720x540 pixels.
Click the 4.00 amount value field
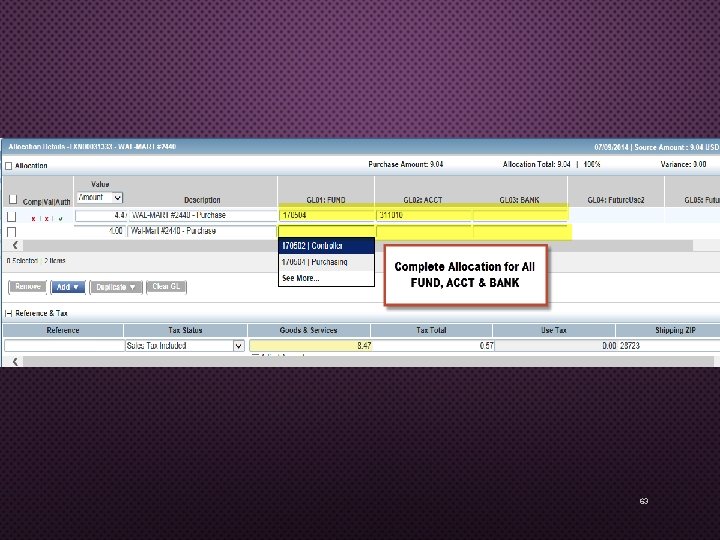click(101, 231)
